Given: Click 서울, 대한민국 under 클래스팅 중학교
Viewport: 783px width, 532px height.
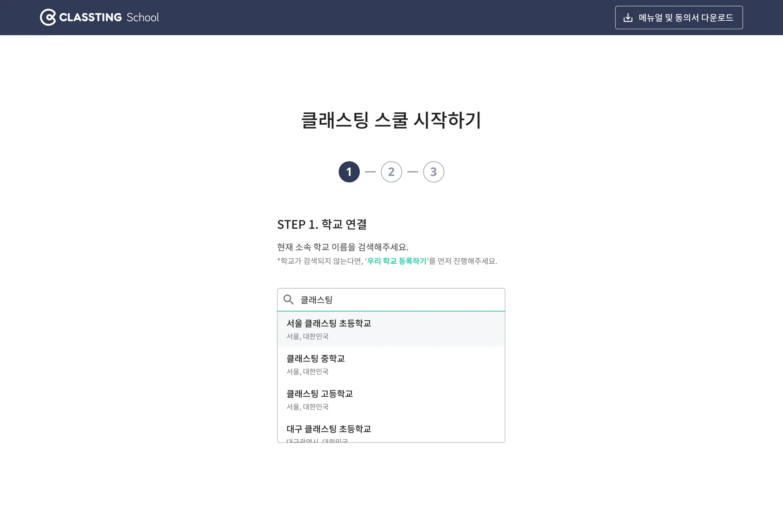Looking at the screenshot, I should tap(307, 371).
